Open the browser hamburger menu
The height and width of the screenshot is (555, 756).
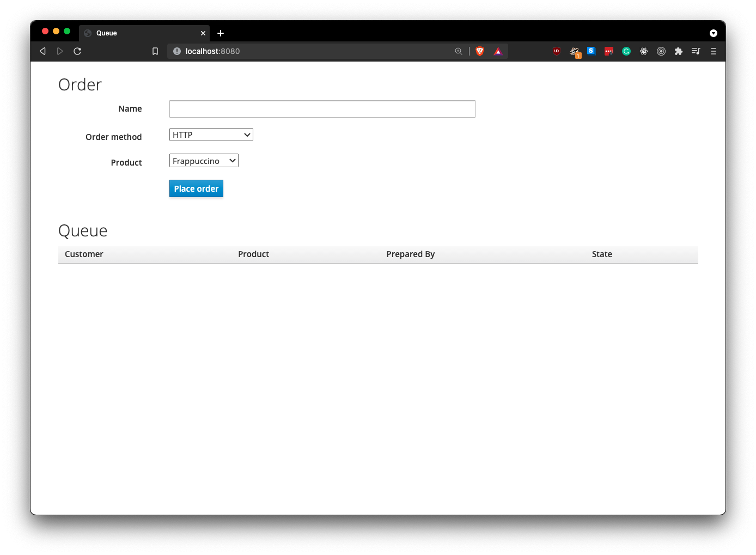click(x=714, y=51)
